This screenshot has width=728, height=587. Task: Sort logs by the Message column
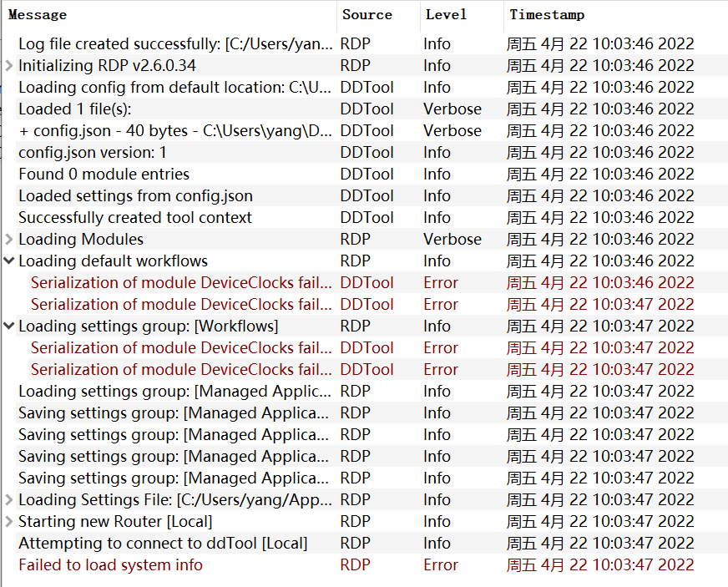coord(38,14)
